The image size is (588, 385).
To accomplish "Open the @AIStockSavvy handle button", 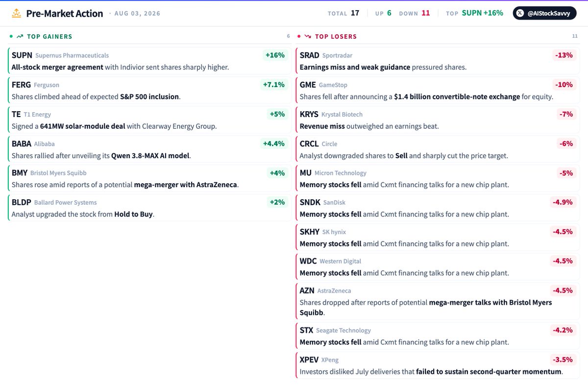I will tap(544, 13).
